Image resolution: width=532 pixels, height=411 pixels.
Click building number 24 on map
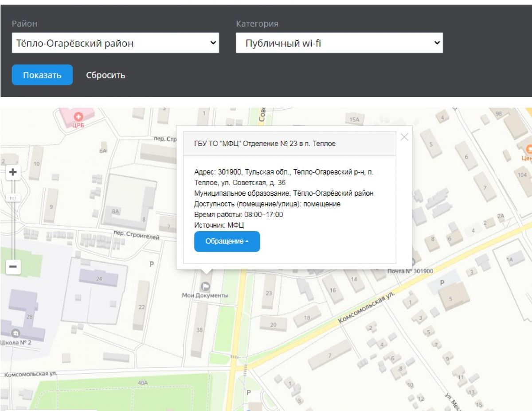[x=99, y=279]
